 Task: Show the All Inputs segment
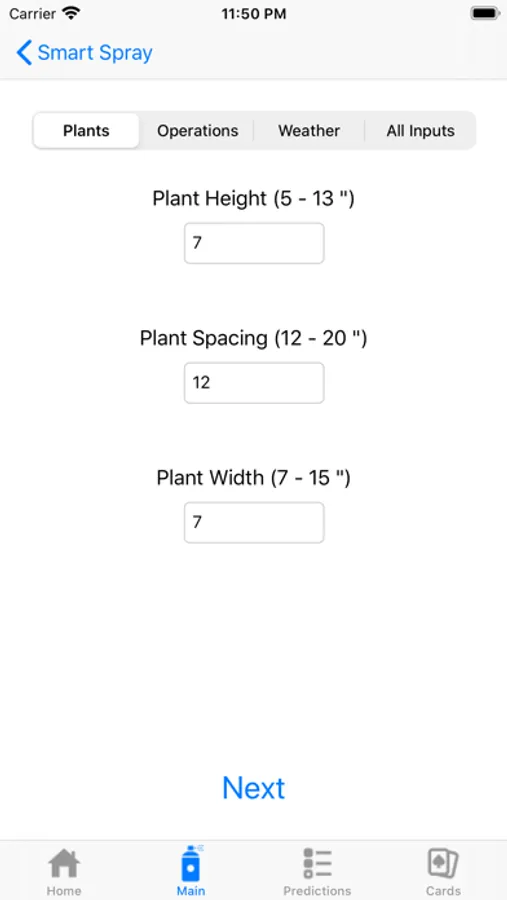(x=420, y=131)
